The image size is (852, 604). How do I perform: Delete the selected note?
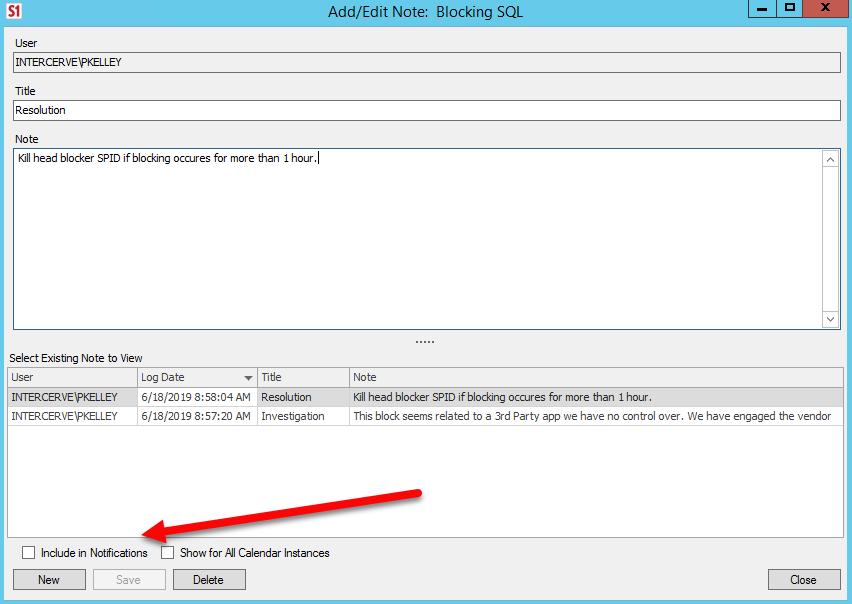209,580
